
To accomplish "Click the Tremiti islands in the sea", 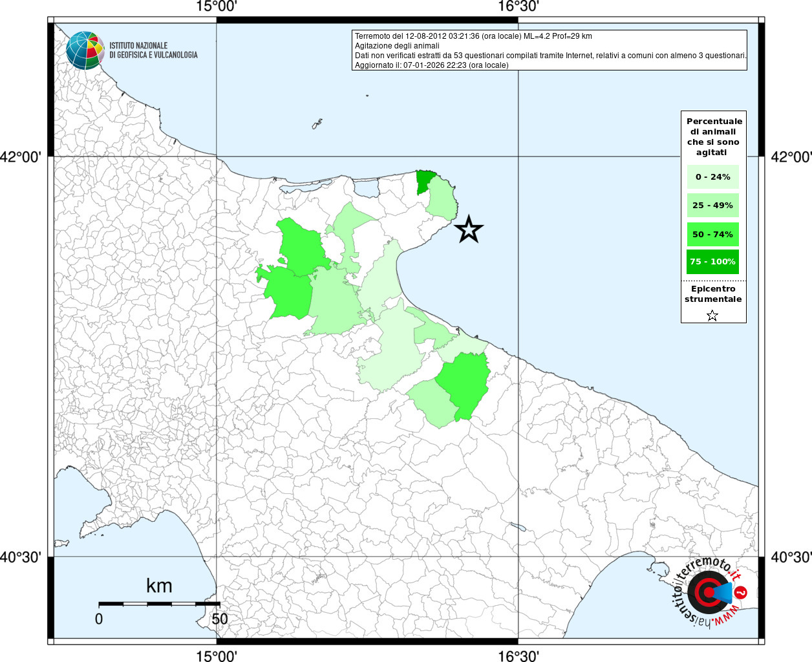I will pyautogui.click(x=317, y=123).
